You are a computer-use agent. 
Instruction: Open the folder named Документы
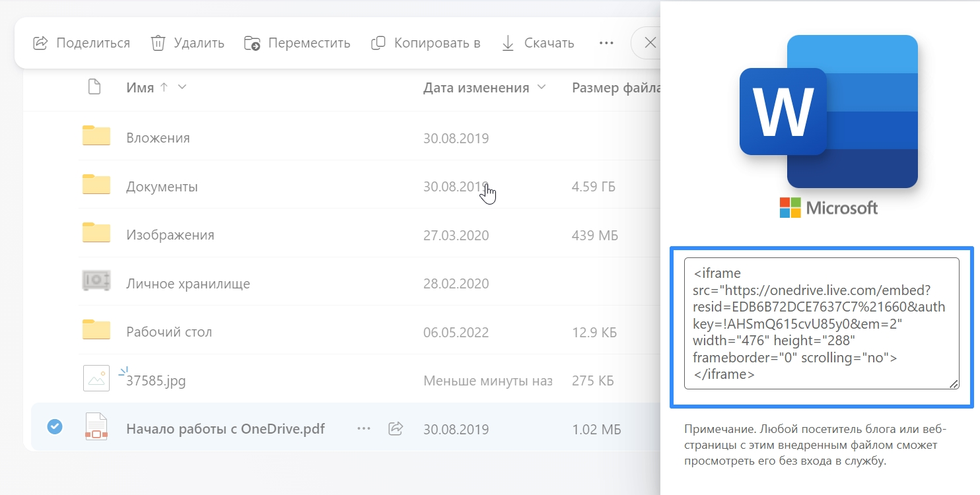click(x=162, y=187)
